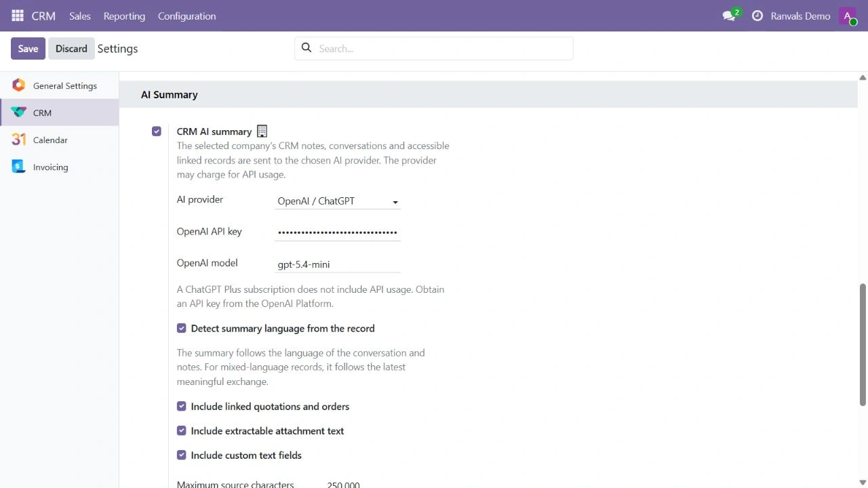The width and height of the screenshot is (868, 488).
Task: Click the OpenAI model field
Action: click(338, 264)
